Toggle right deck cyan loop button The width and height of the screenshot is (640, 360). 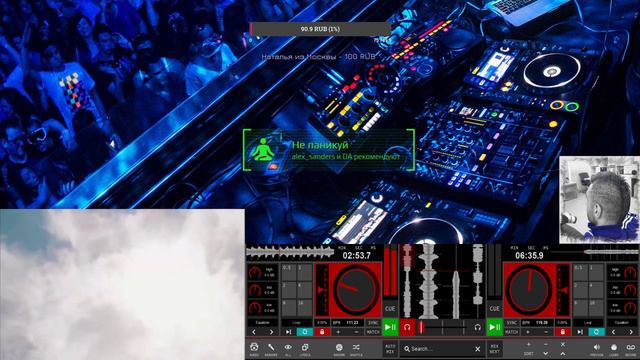point(596,332)
